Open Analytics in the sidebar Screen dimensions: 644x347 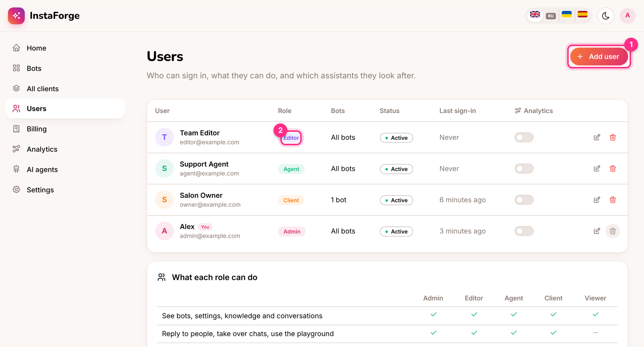click(65, 149)
